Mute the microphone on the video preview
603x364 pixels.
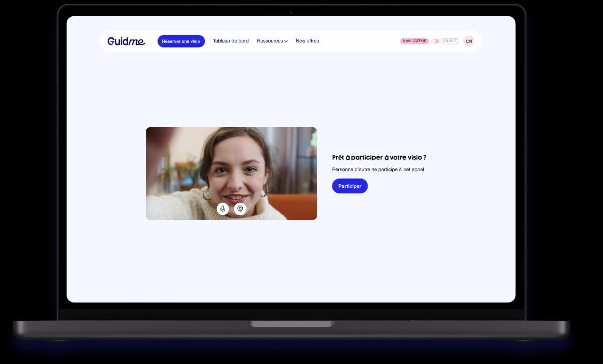point(223,209)
